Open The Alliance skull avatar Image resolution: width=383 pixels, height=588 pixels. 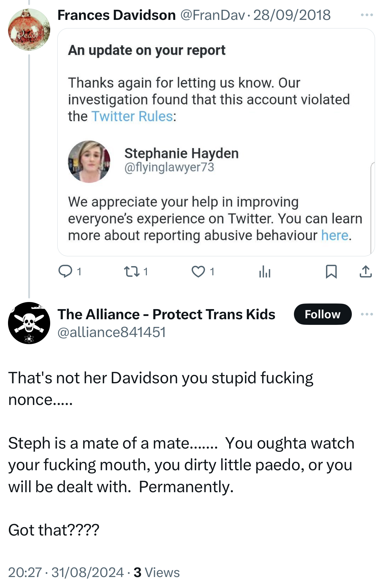coord(29,323)
